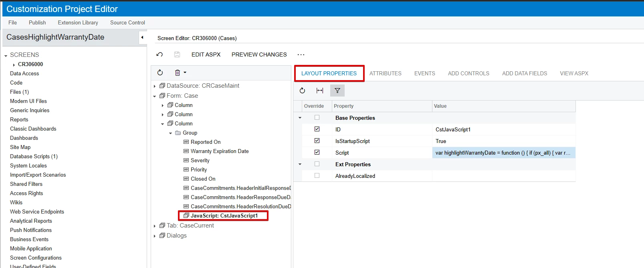
Task: Click the EDIT ASPX button
Action: pyautogui.click(x=206, y=54)
